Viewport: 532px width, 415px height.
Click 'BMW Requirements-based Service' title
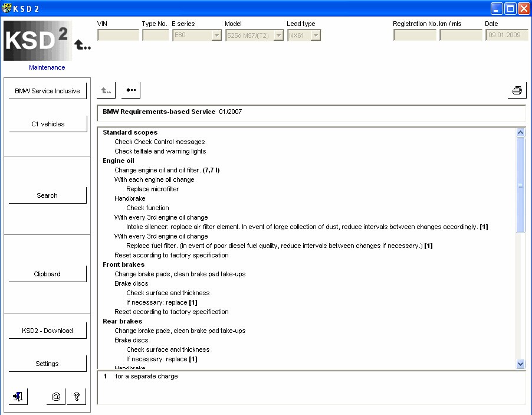[x=159, y=112]
